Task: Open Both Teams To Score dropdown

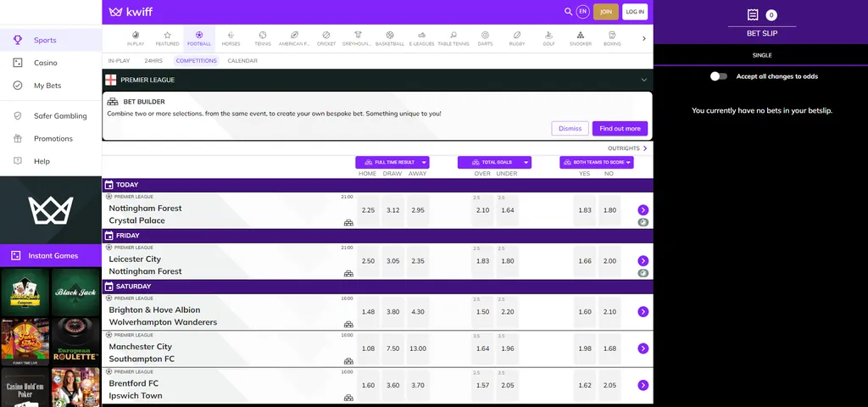Action: pos(597,162)
